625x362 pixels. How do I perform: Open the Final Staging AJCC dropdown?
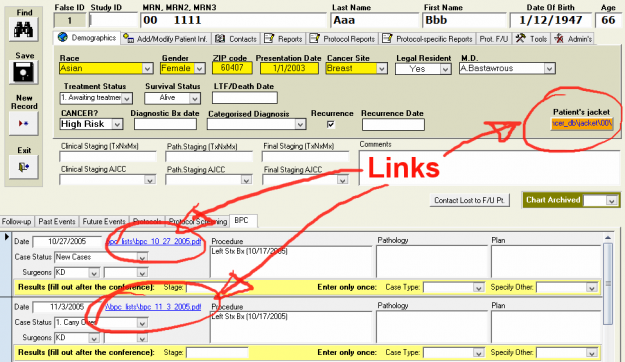click(x=342, y=180)
